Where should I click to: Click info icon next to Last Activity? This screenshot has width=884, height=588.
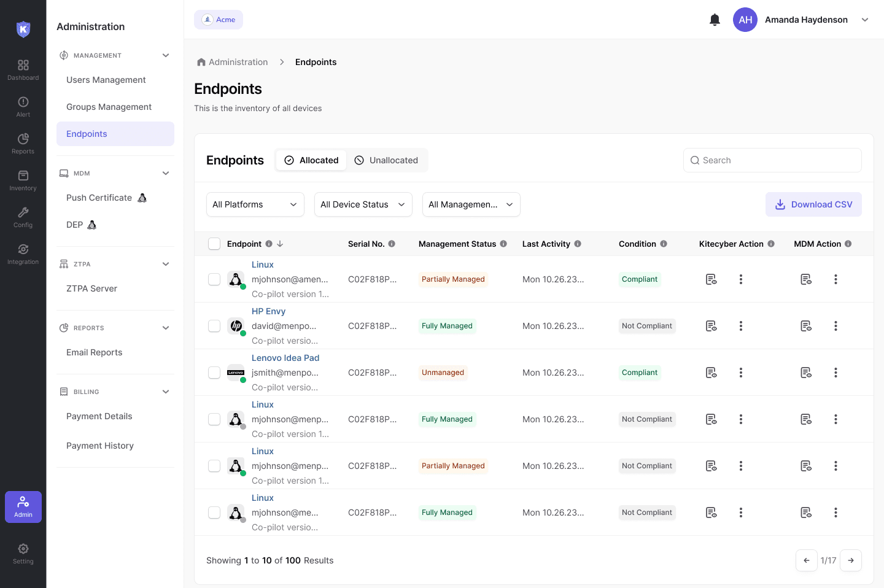pyautogui.click(x=578, y=244)
